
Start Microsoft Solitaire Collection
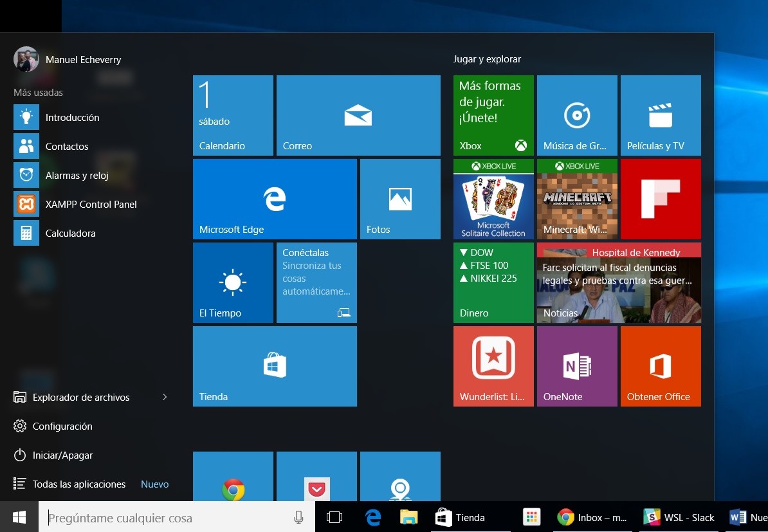pos(493,198)
